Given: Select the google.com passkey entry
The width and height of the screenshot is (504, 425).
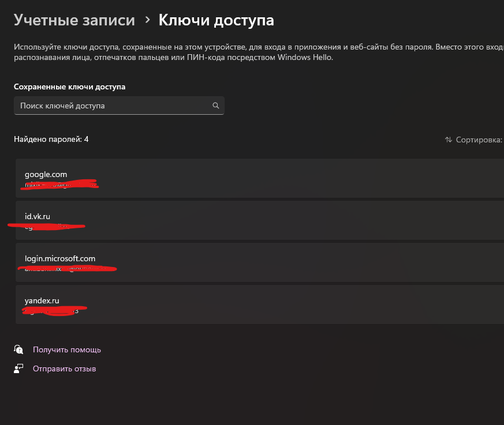Looking at the screenshot, I should (x=260, y=178).
